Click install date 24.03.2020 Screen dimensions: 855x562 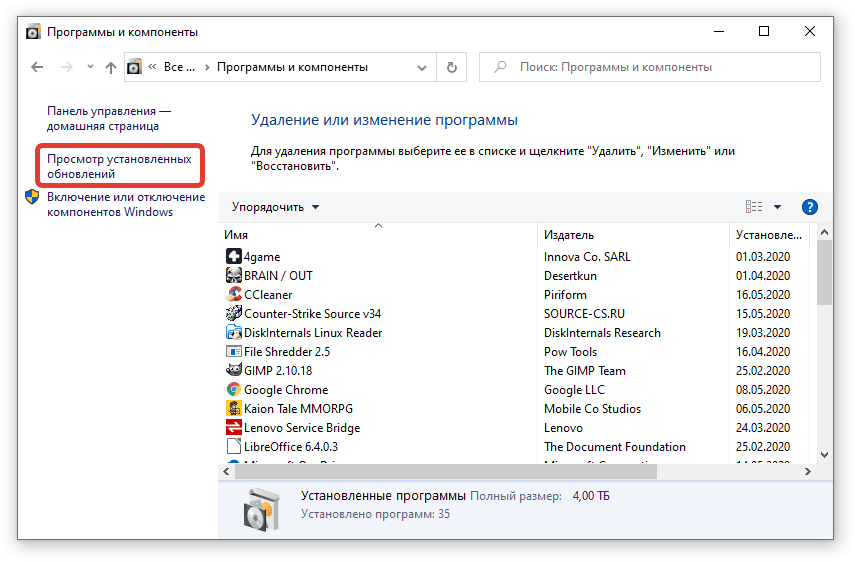click(x=763, y=428)
